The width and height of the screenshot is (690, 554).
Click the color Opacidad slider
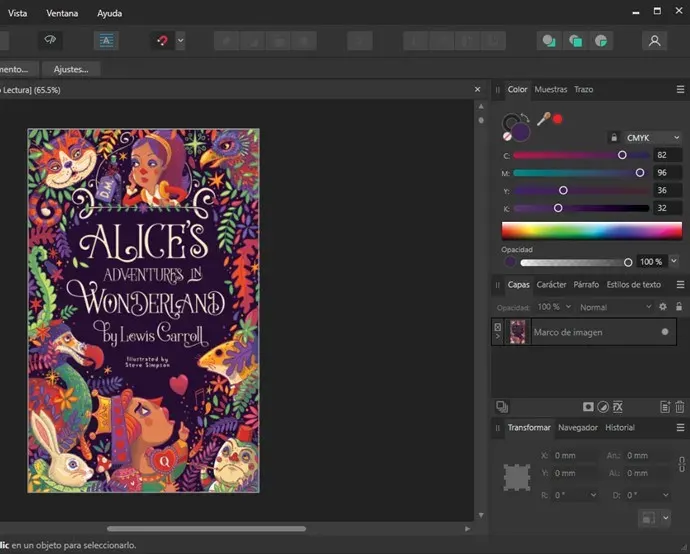coord(576,262)
